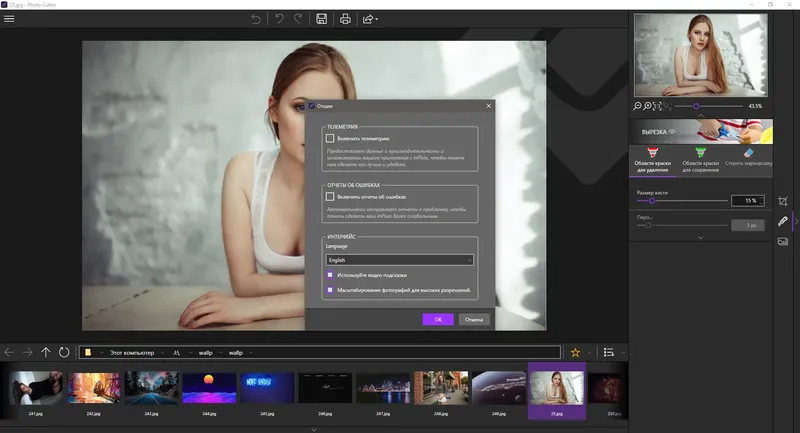Viewport: 800px width, 433px height.
Task: Click the Print icon in toolbar
Action: tap(345, 18)
